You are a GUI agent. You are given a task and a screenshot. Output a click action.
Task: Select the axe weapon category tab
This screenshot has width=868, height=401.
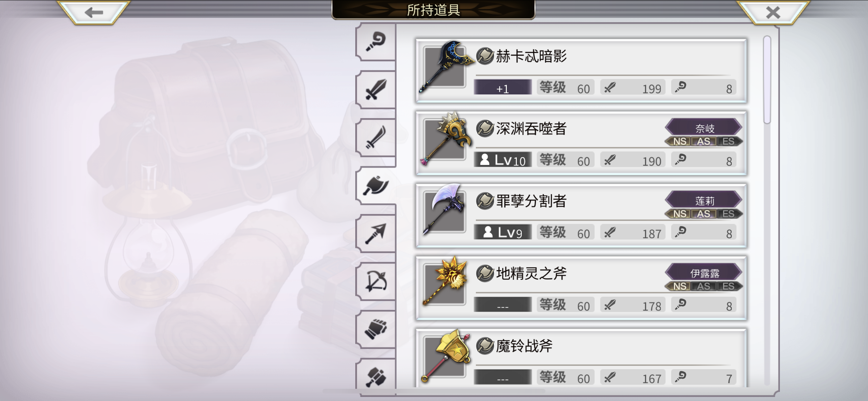(x=376, y=185)
